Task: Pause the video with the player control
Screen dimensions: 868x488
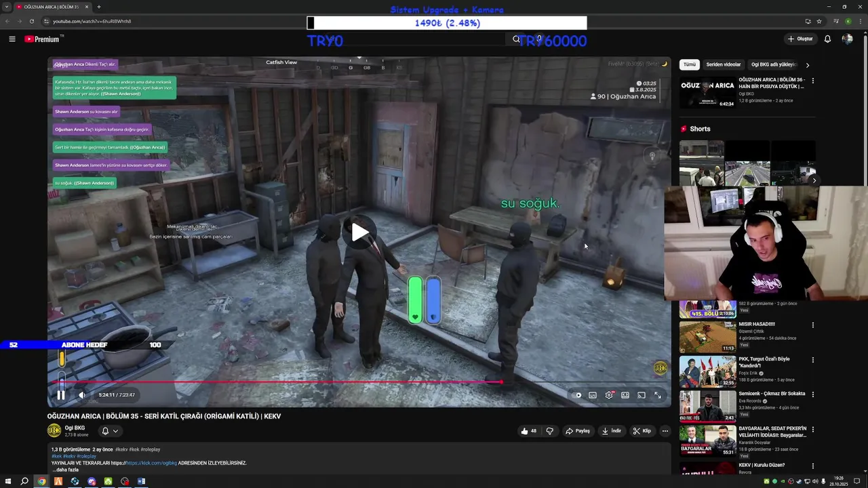Action: pyautogui.click(x=60, y=395)
